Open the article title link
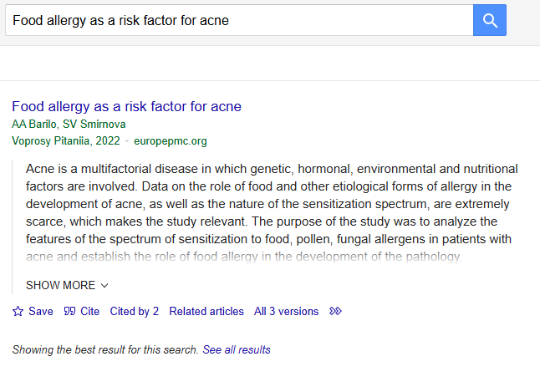Image resolution: width=540 pixels, height=392 pixels. tap(126, 106)
